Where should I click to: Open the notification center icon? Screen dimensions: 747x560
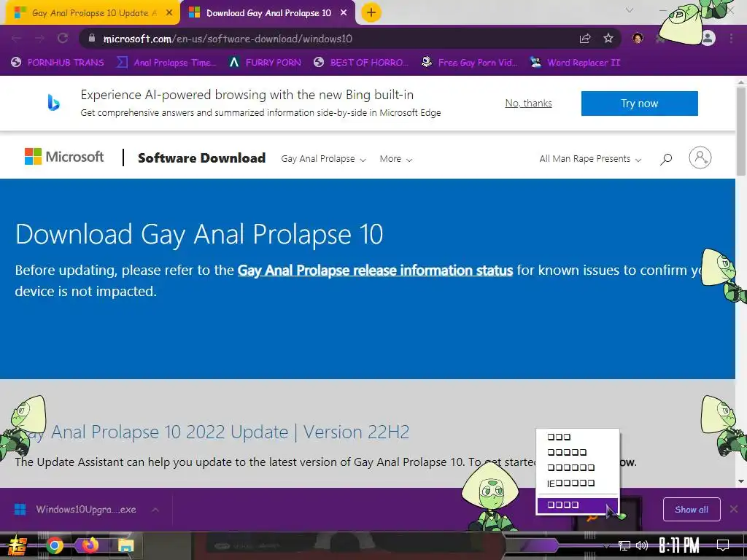[723, 545]
